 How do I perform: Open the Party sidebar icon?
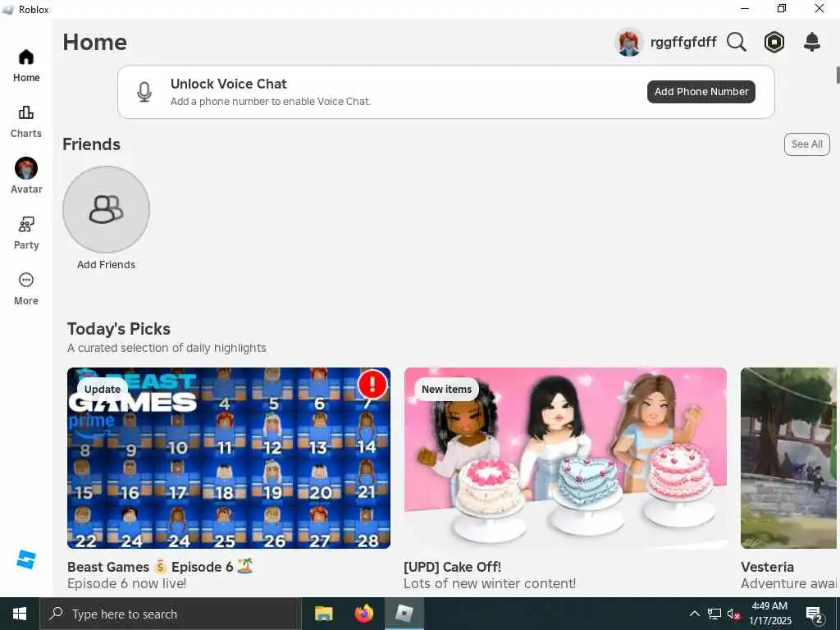click(25, 224)
